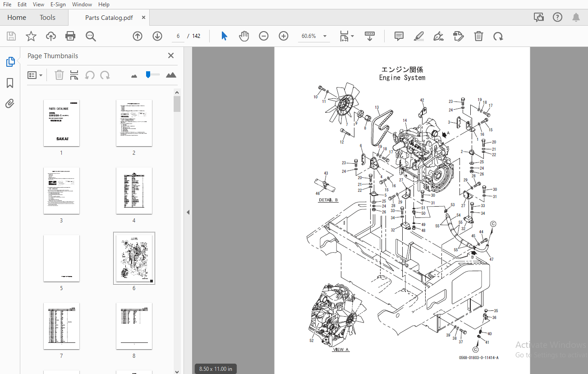The image size is (588, 374).
Task: Click the thumbnails panel page break icon
Action: point(74,75)
